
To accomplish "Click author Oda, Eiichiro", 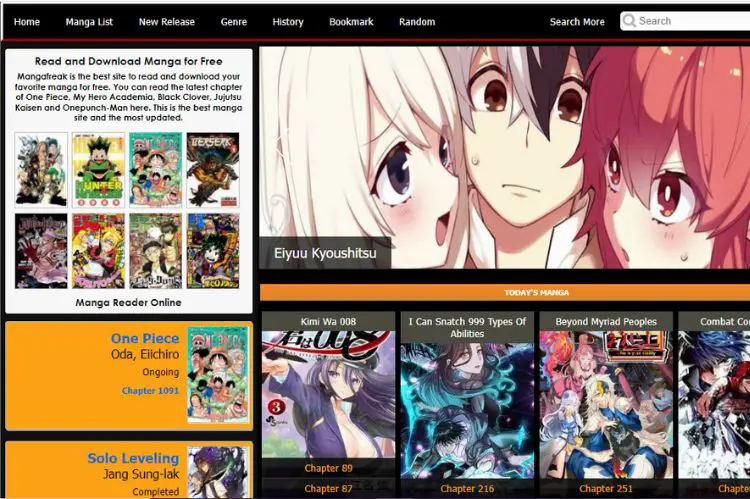I will (145, 355).
